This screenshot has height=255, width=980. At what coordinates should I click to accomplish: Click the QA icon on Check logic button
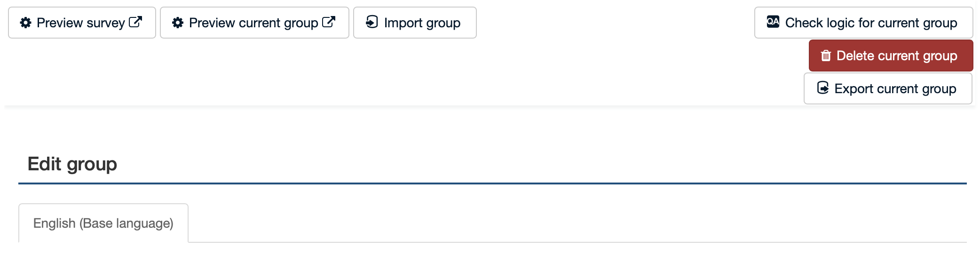tap(773, 22)
